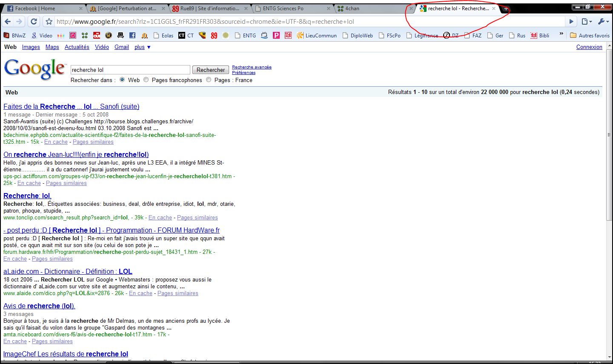Open the aLaide.com Dictionnaire result
The image size is (613, 364).
[x=68, y=271]
